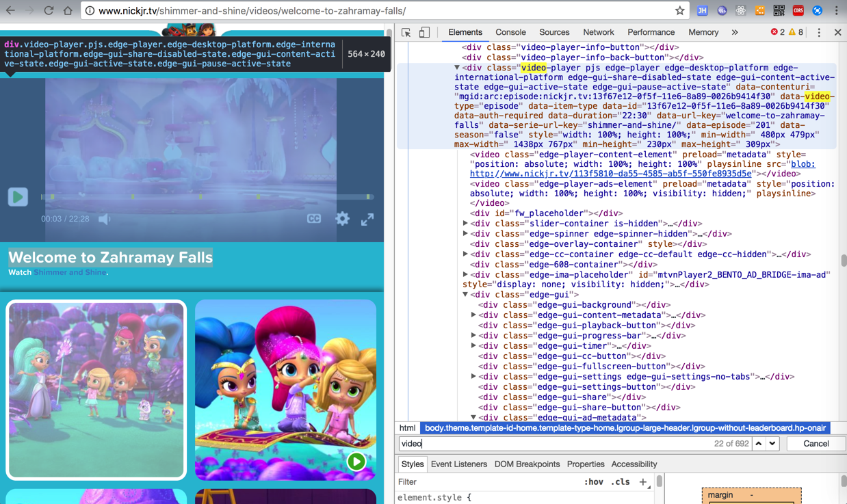The width and height of the screenshot is (847, 504).
Task: Open the Accessibility sub-tab
Action: (x=634, y=464)
